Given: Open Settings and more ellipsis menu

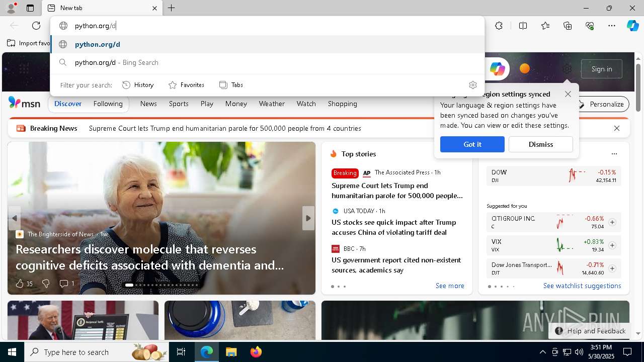Looking at the screenshot, I should [x=612, y=26].
